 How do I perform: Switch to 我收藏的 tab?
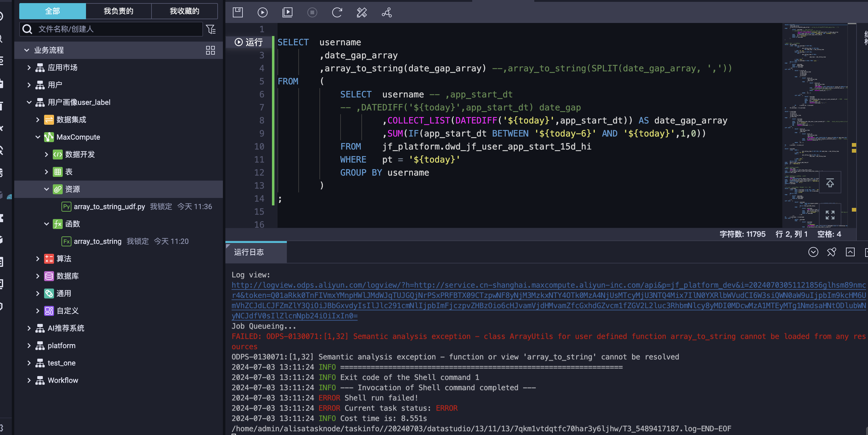[x=184, y=11]
